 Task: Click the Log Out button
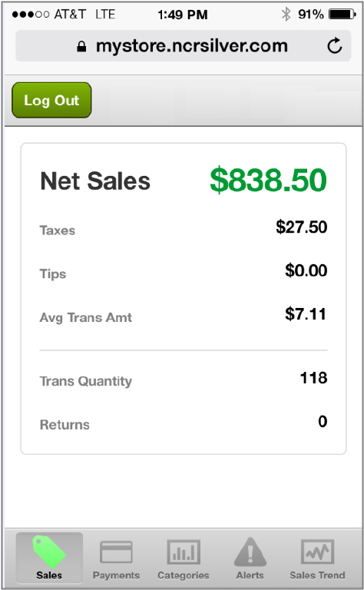(x=51, y=100)
